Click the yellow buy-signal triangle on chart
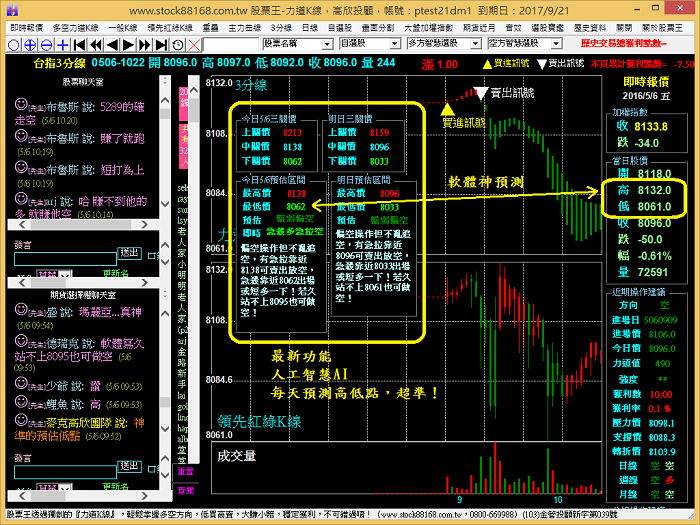Image resolution: width=700 pixels, height=525 pixels. pyautogui.click(x=447, y=109)
